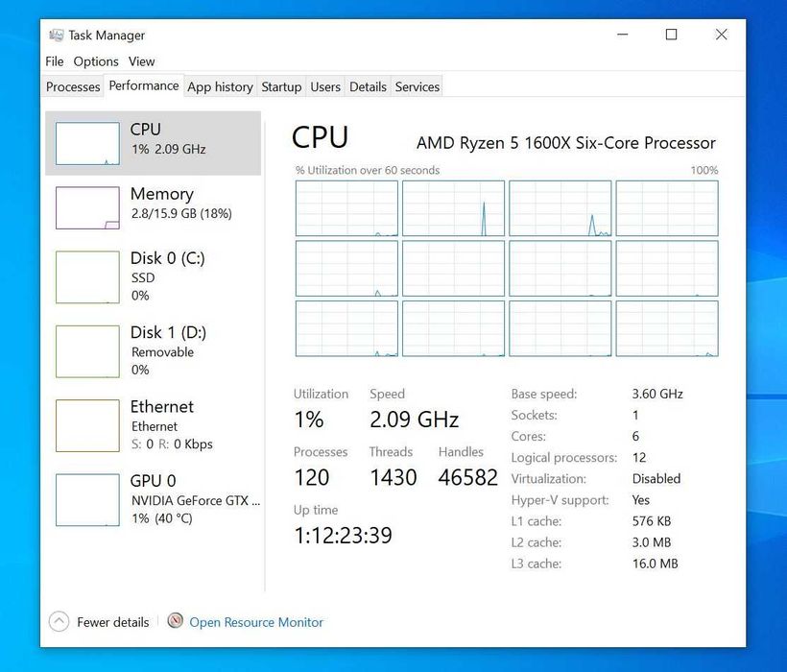Select the Memory usage thumbnail
Screen dimensions: 787x672
87,207
